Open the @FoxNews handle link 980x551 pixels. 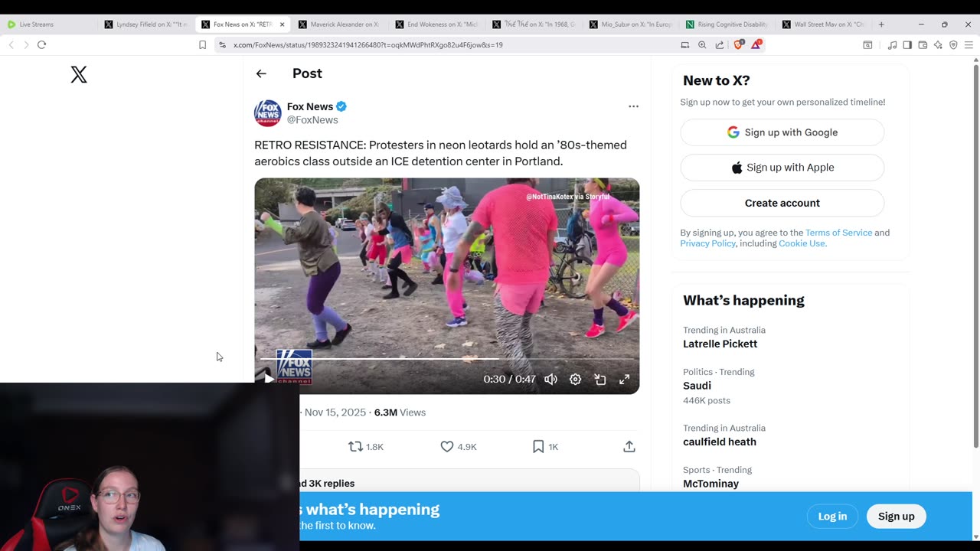312,120
